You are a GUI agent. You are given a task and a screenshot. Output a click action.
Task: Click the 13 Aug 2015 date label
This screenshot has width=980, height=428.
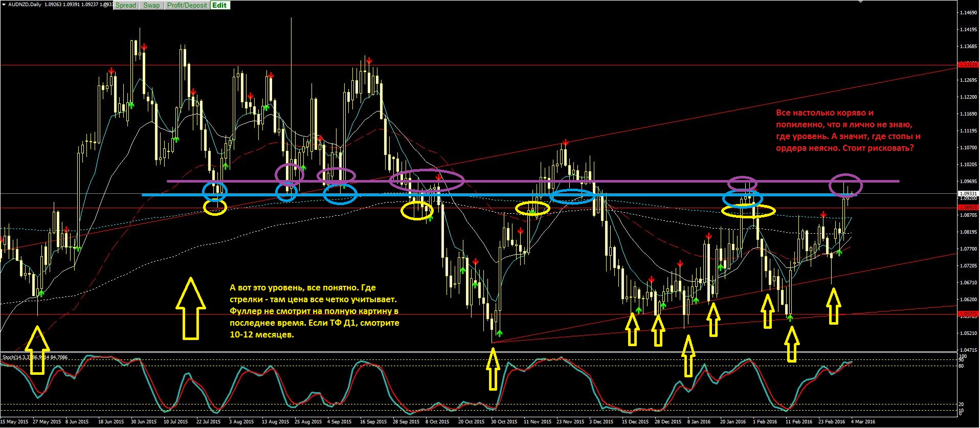tap(276, 422)
